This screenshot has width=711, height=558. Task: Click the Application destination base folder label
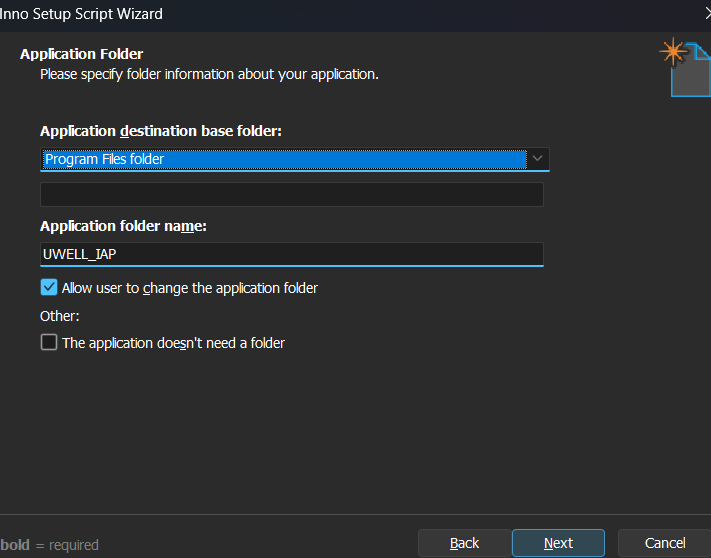click(161, 131)
